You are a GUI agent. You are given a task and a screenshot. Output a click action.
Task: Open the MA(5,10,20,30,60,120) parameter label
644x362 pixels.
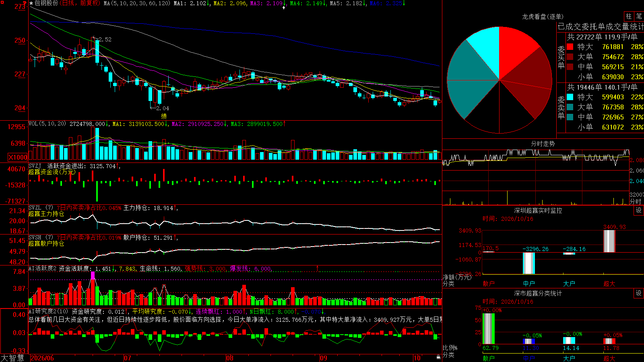point(137,3)
